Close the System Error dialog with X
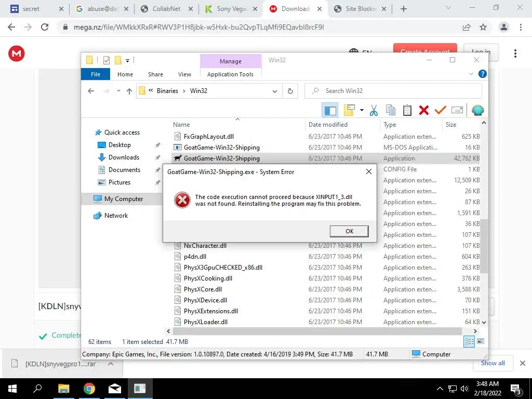The image size is (532, 399). tap(369, 171)
